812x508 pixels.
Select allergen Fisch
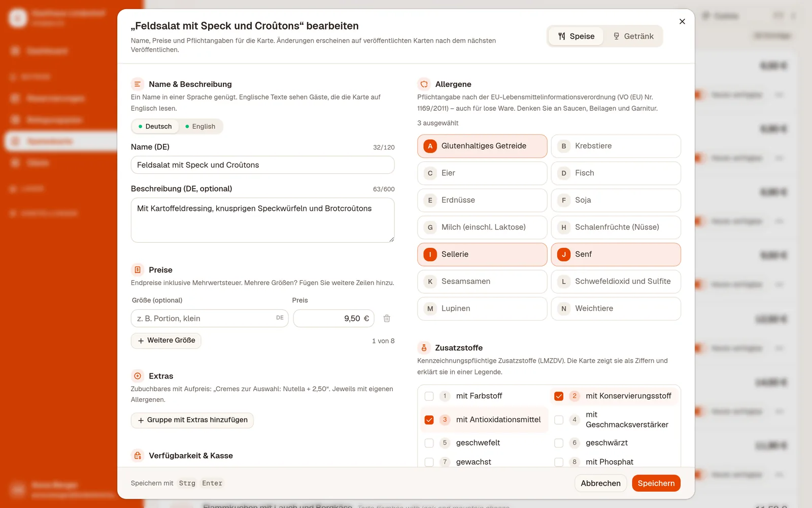point(616,173)
